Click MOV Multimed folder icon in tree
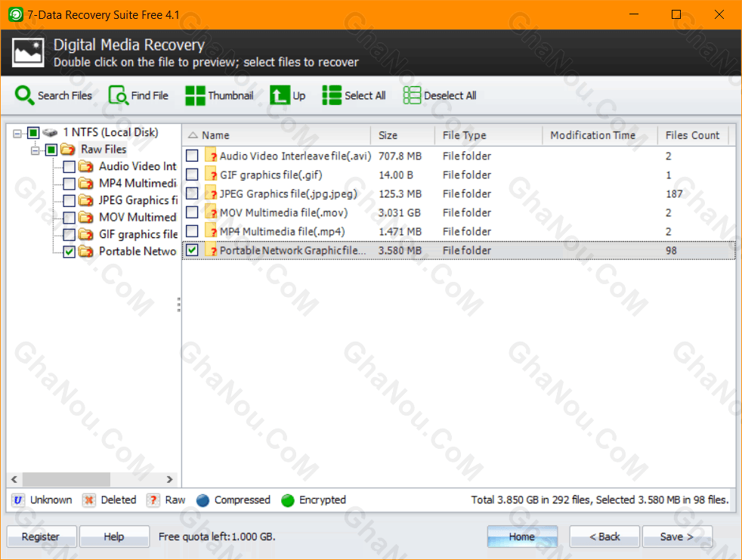742x560 pixels. (x=86, y=218)
